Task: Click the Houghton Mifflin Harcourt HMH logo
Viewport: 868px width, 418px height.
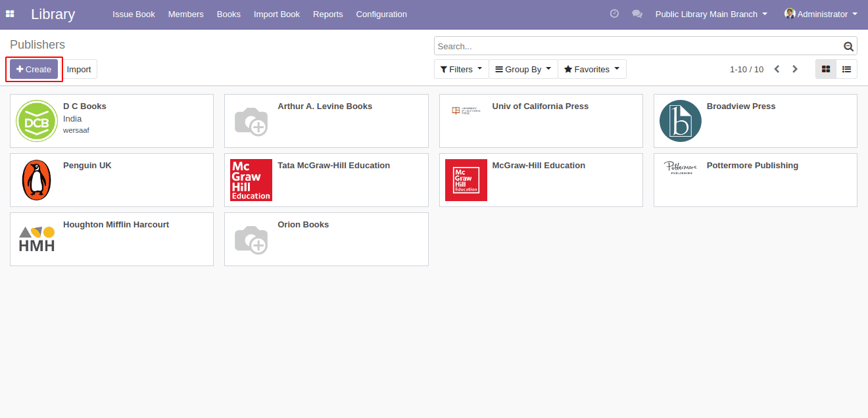Action: 37,239
